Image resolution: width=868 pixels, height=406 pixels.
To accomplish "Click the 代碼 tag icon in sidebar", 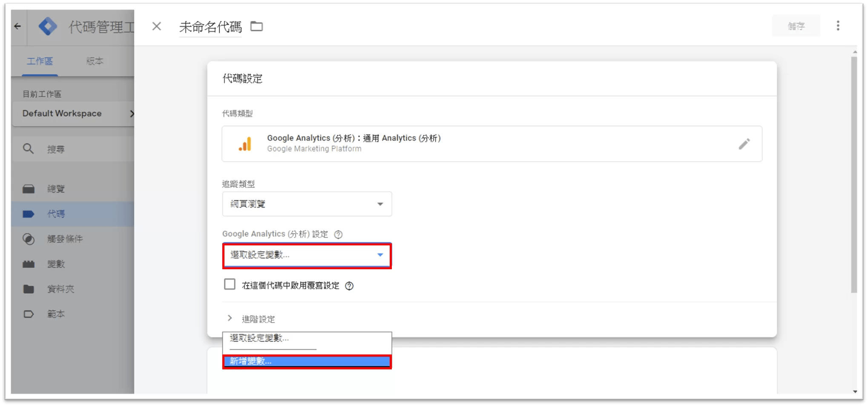I will pos(29,214).
